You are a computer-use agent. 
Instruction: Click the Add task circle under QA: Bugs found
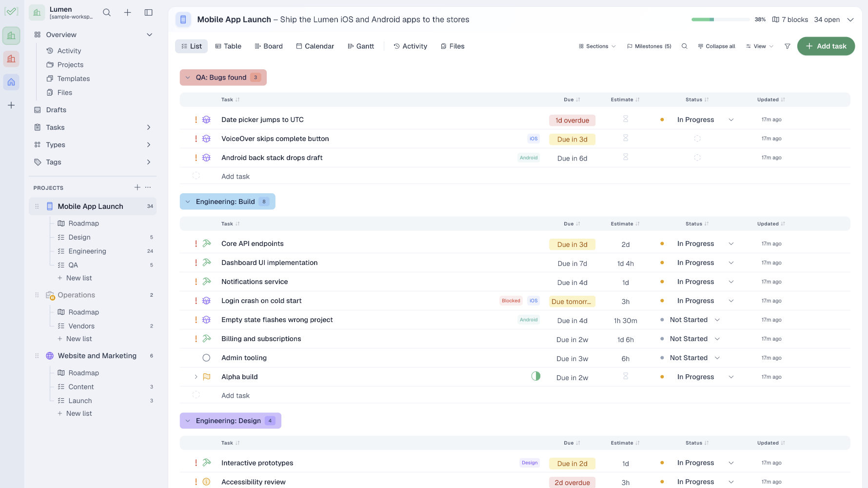click(196, 176)
